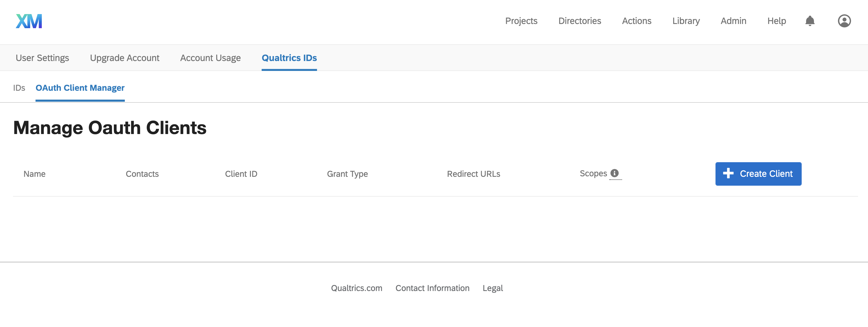The height and width of the screenshot is (327, 868).
Task: Open the Account Usage tab
Action: pyautogui.click(x=210, y=58)
